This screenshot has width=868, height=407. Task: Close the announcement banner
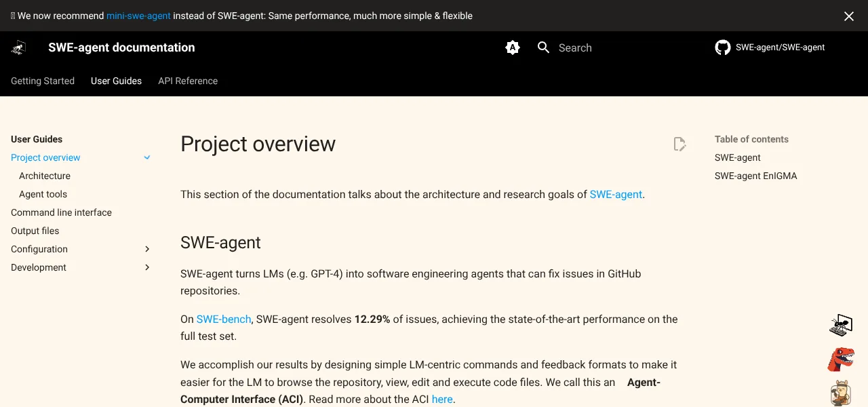click(x=849, y=16)
